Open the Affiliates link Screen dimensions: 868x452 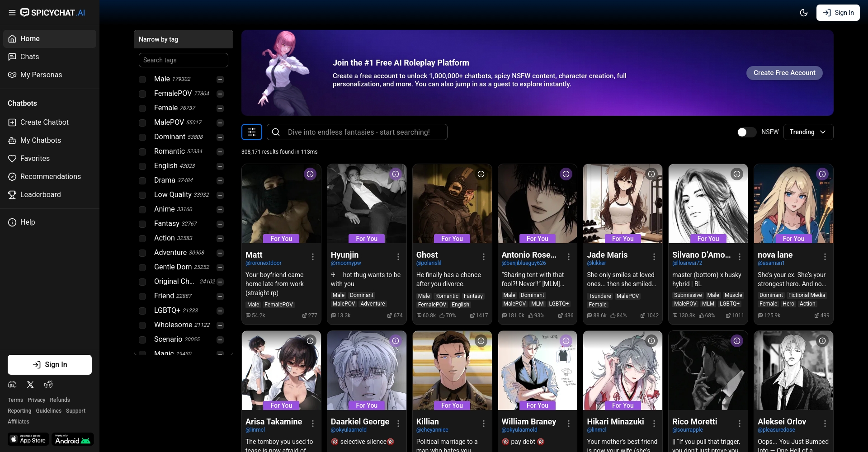pyautogui.click(x=19, y=422)
